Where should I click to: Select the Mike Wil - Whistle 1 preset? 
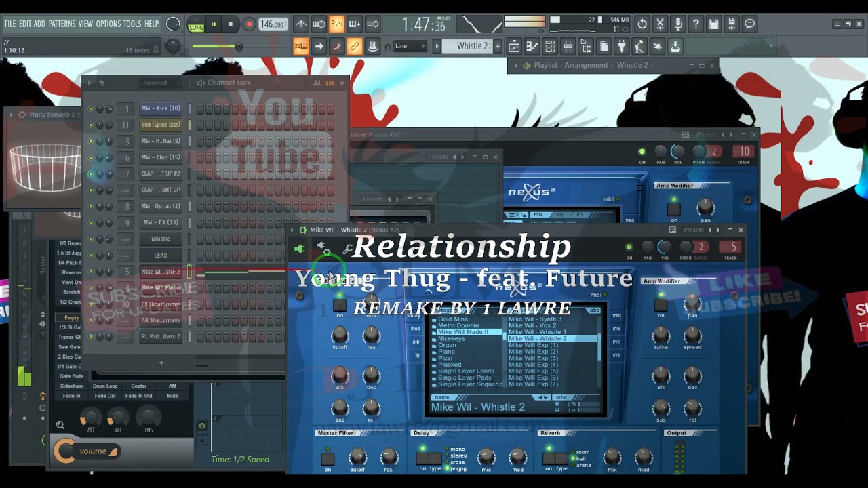point(537,332)
